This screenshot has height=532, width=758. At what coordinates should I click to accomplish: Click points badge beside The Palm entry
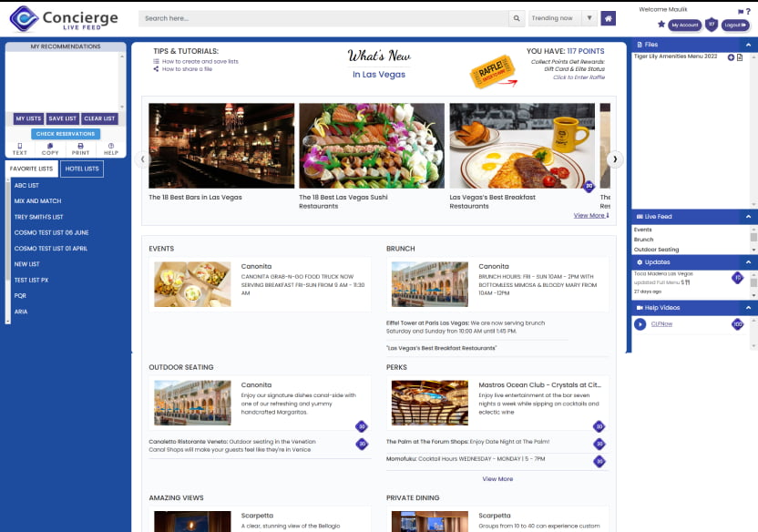(x=599, y=444)
